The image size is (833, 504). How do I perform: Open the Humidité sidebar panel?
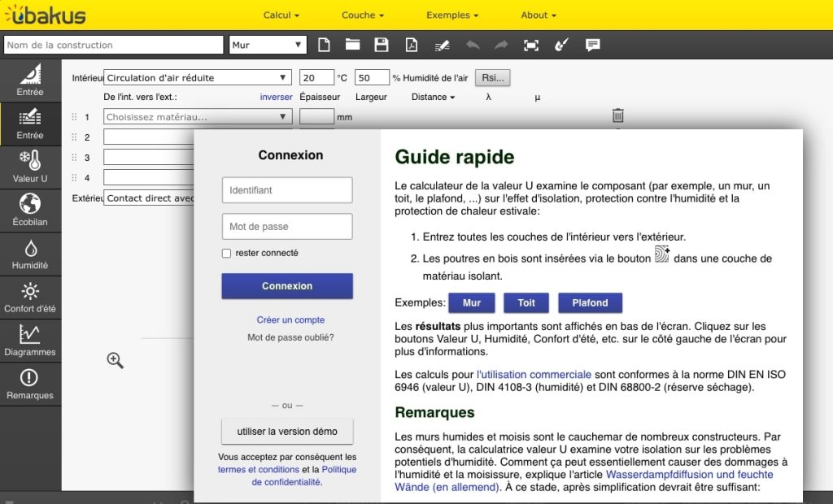(30, 254)
